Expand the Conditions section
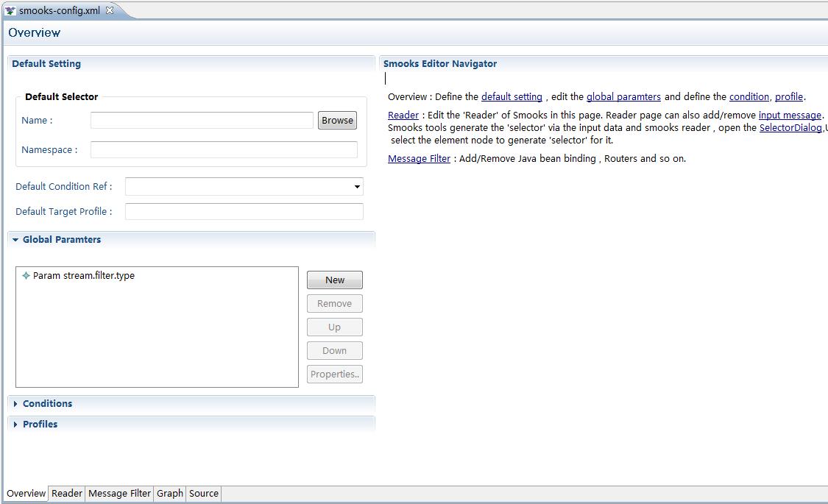Screen dimensions: 828x504 [15, 404]
